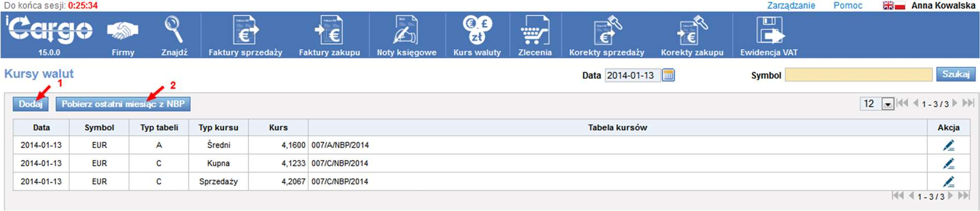980x211 pixels.
Task: Open Zlecenia shopping cart icon
Action: pyautogui.click(x=535, y=31)
